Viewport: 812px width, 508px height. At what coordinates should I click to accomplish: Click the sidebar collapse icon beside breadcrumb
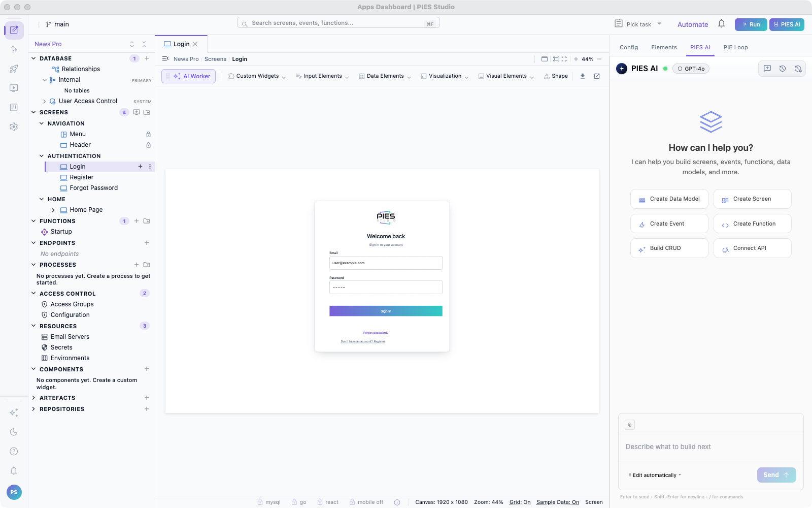click(x=165, y=59)
